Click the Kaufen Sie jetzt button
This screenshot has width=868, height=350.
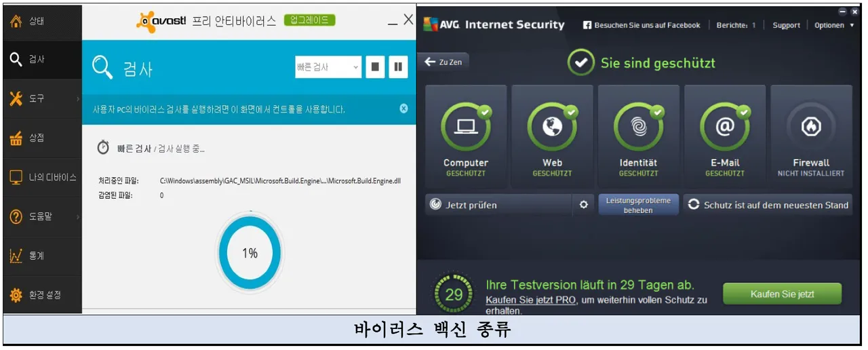tap(782, 294)
